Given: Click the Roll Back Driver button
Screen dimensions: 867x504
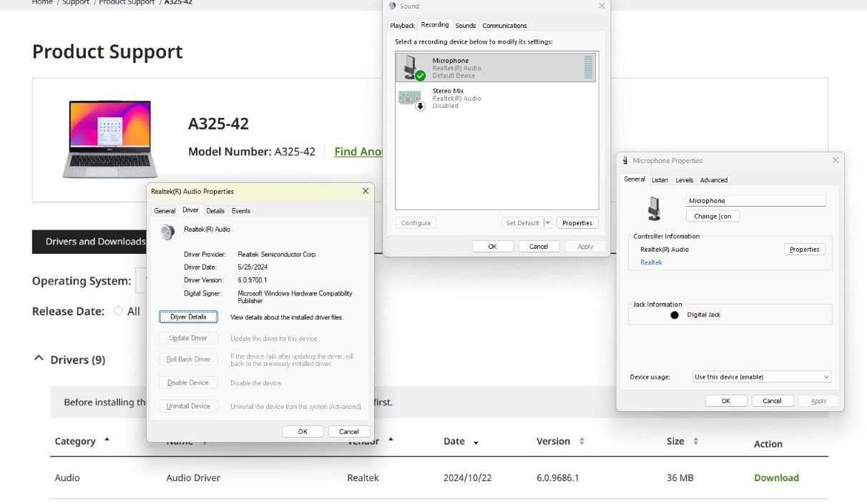Looking at the screenshot, I should click(188, 359).
